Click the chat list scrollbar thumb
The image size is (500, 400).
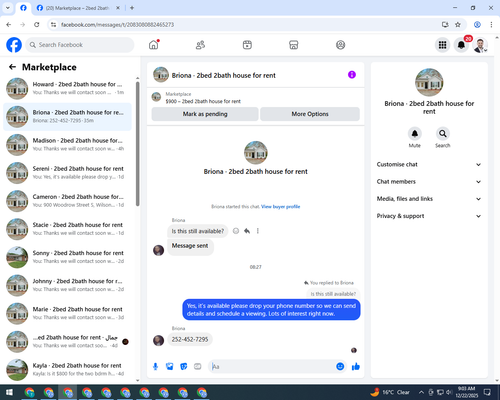137,144
